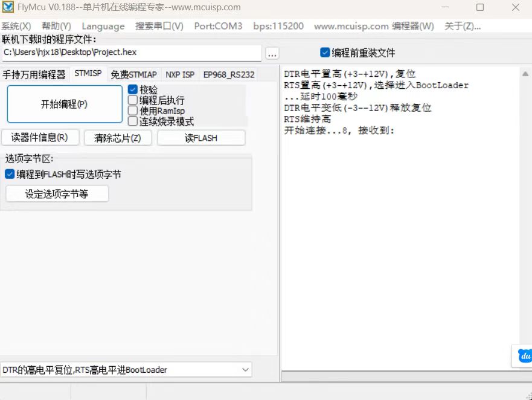Open the Language menu
532x400 pixels.
click(103, 27)
